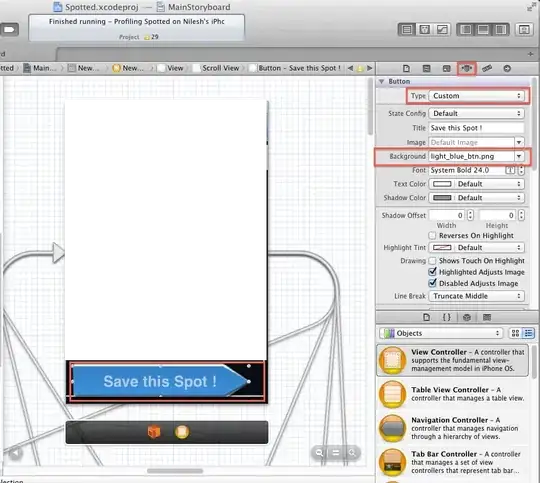This screenshot has height=483, width=540.
Task: Click the Text Color swatch
Action: pos(442,184)
